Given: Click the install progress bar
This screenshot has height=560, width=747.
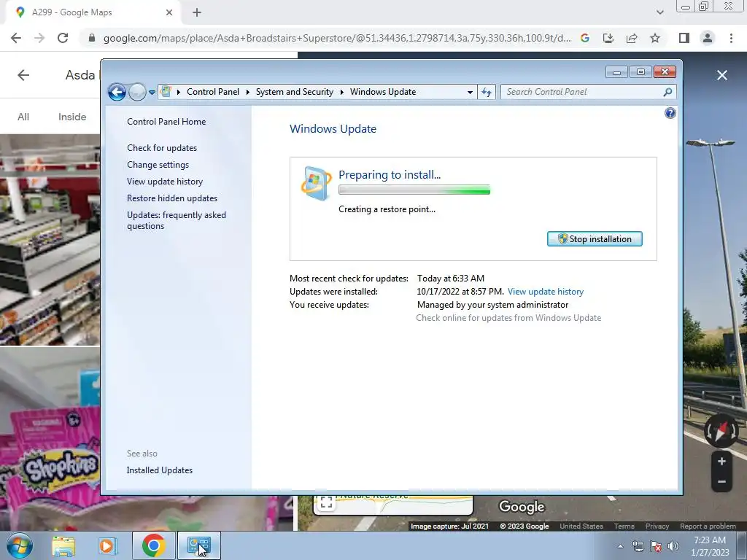Looking at the screenshot, I should click(414, 190).
